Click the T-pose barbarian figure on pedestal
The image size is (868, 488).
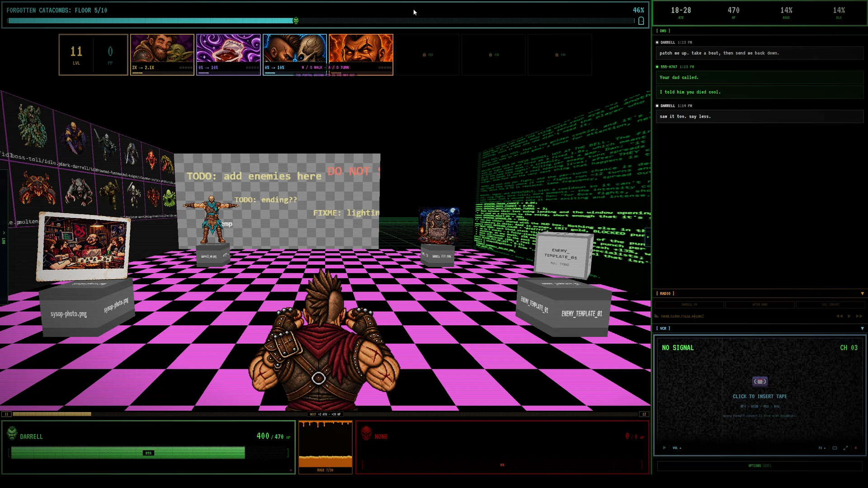point(211,220)
